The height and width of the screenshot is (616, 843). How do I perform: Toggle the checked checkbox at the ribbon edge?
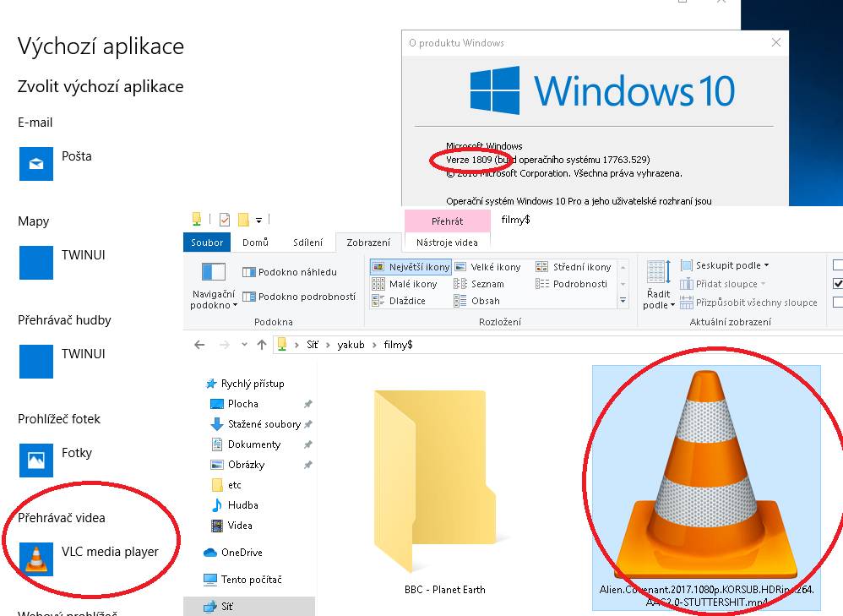coord(838,284)
